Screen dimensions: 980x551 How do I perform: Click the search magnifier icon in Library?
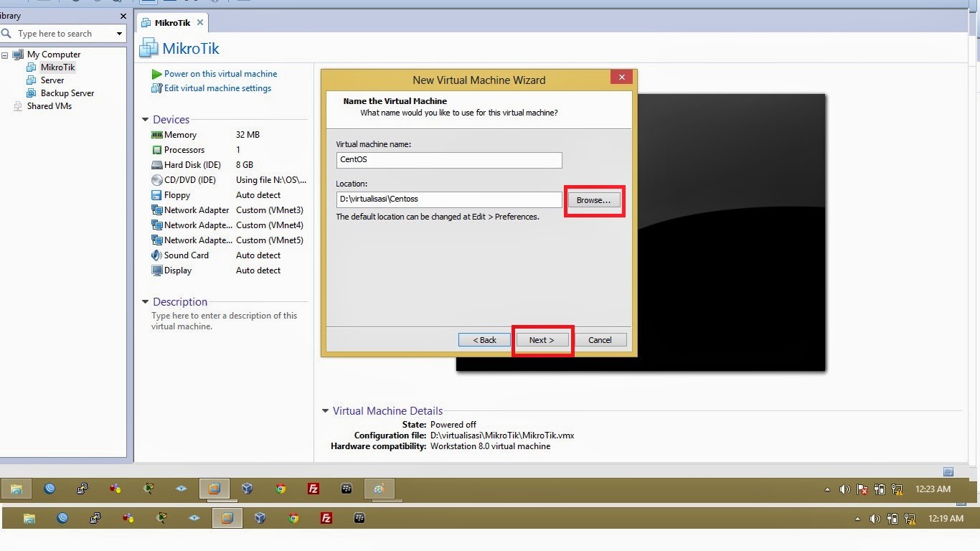pos(7,34)
